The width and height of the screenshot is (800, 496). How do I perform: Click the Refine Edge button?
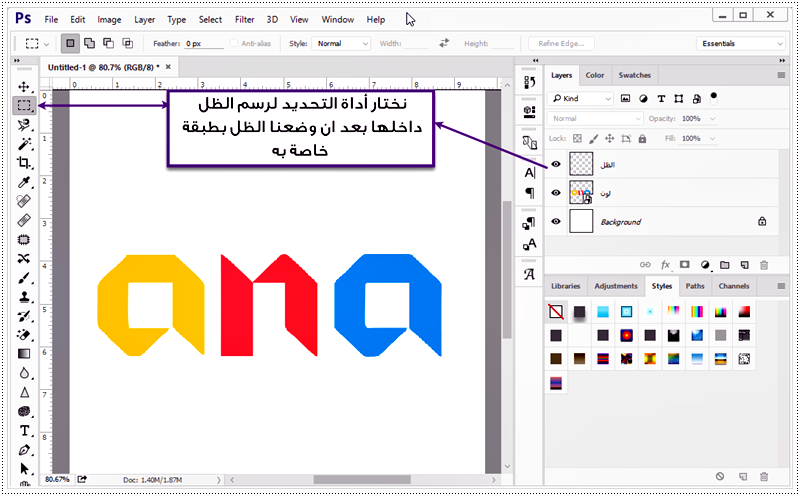[x=561, y=43]
